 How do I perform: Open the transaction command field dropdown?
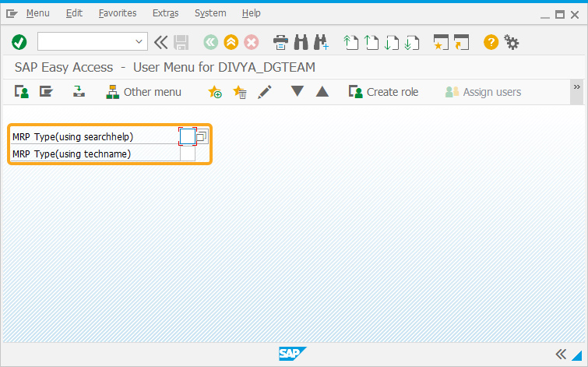pyautogui.click(x=139, y=41)
